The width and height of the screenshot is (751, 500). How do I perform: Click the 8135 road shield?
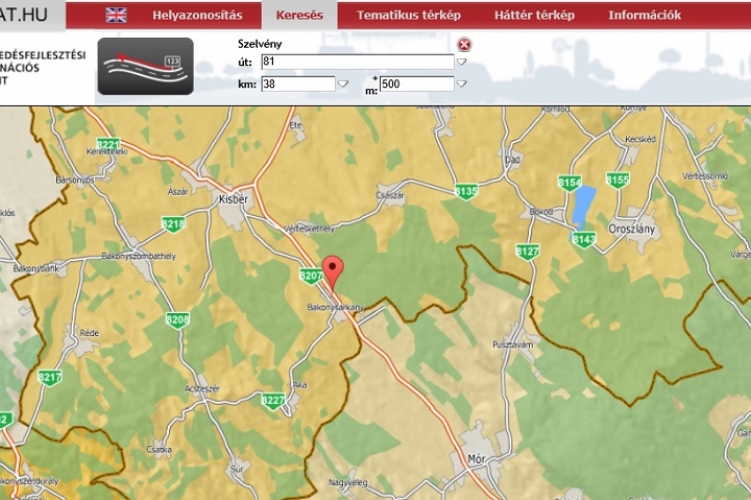(466, 191)
